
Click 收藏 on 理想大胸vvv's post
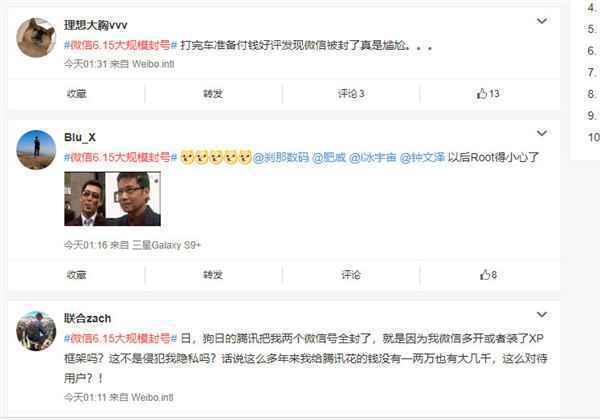point(77,93)
